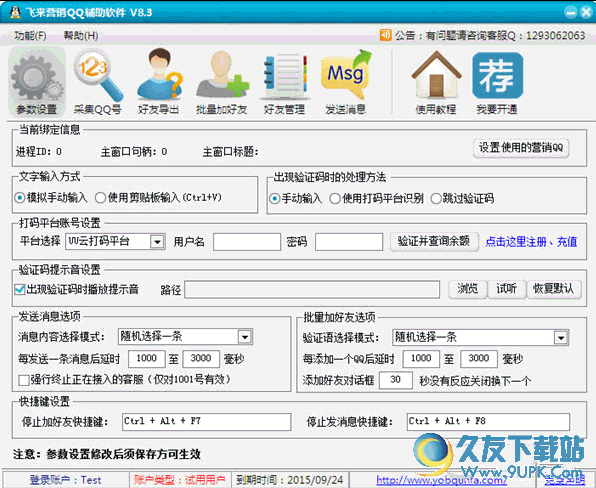Click the 恢复默认 button
The width and height of the screenshot is (596, 488).
(x=553, y=289)
